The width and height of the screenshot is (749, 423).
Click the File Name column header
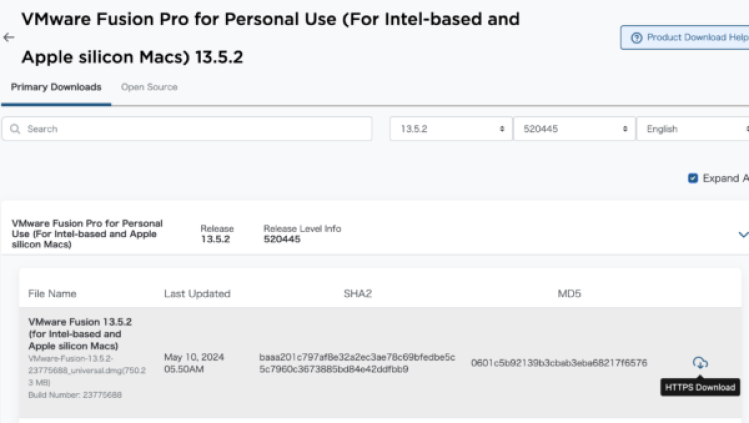53,294
